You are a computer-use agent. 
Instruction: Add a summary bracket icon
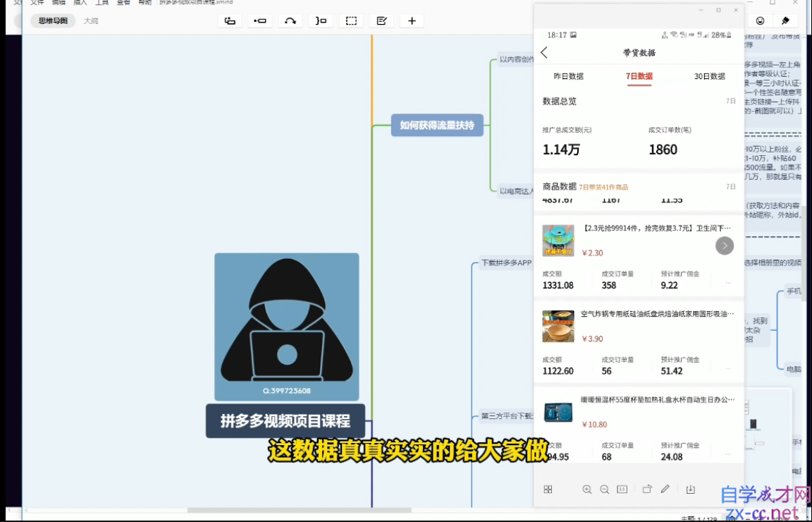[321, 20]
